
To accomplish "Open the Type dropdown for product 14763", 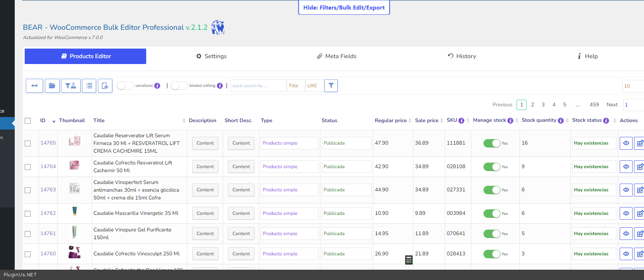I will point(289,190).
